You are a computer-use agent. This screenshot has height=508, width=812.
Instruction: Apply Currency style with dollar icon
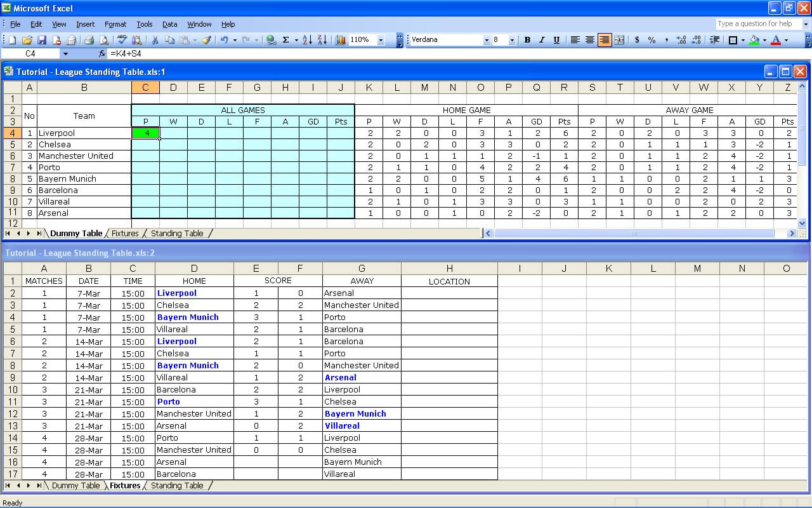point(637,40)
